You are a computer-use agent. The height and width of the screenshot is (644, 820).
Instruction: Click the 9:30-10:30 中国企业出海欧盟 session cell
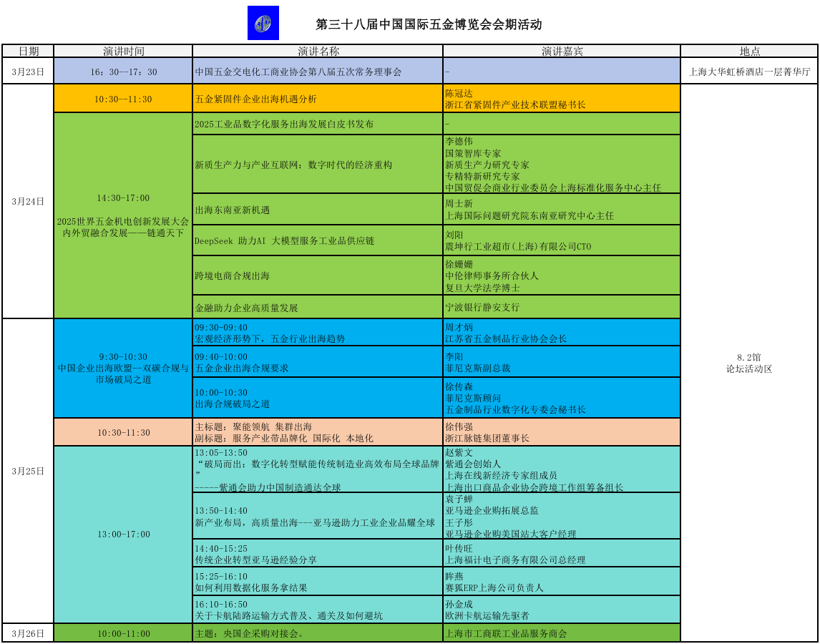(x=123, y=368)
